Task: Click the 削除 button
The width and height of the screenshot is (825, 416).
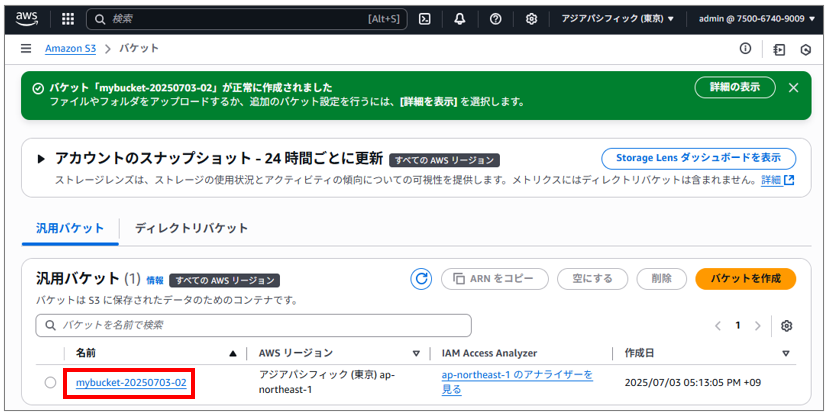Action: click(661, 279)
